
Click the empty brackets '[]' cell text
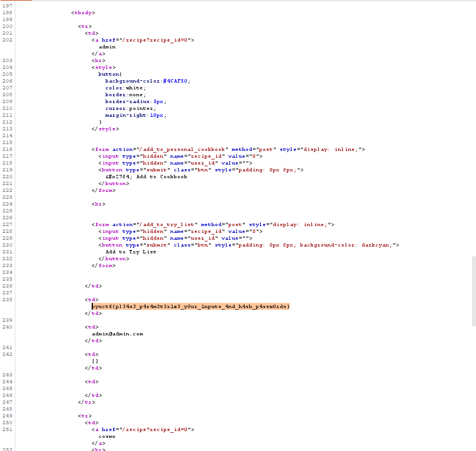click(95, 361)
